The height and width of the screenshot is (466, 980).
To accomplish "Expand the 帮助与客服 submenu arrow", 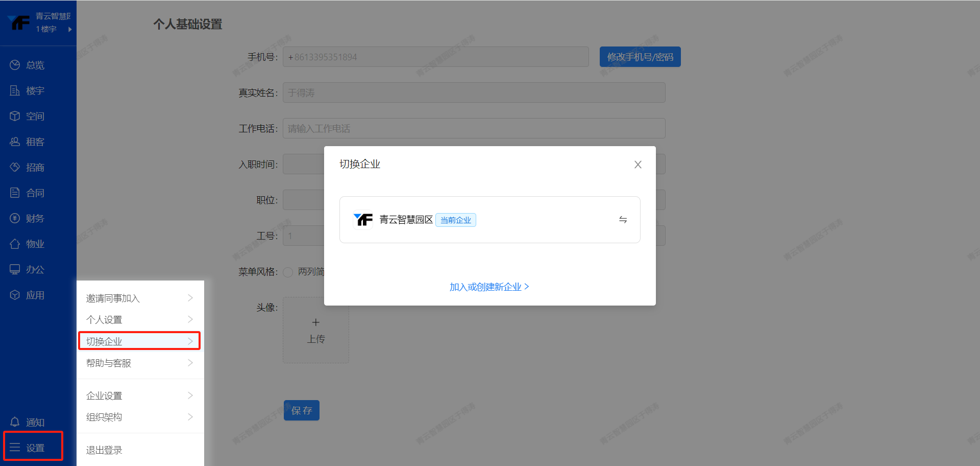I will coord(190,363).
